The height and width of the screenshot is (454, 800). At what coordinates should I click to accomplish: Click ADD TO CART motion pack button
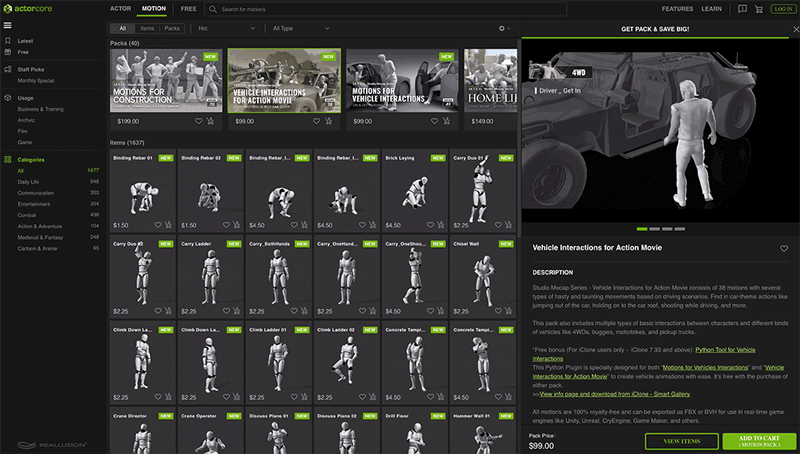pyautogui.click(x=759, y=441)
